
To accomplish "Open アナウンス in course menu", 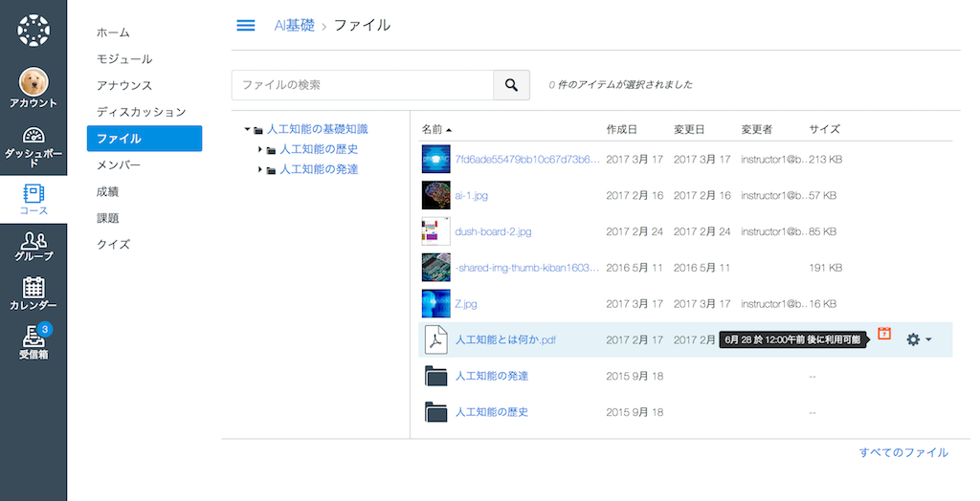I will [124, 86].
